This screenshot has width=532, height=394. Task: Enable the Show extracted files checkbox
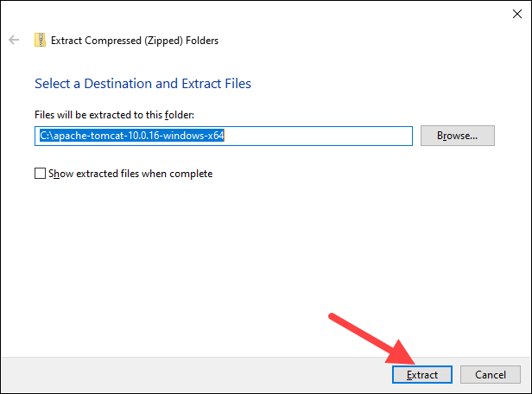pos(40,174)
